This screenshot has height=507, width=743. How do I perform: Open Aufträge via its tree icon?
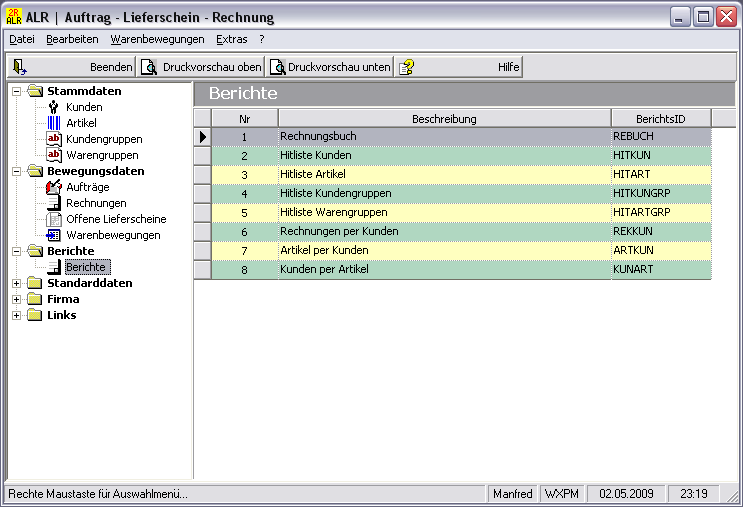pyautogui.click(x=54, y=187)
